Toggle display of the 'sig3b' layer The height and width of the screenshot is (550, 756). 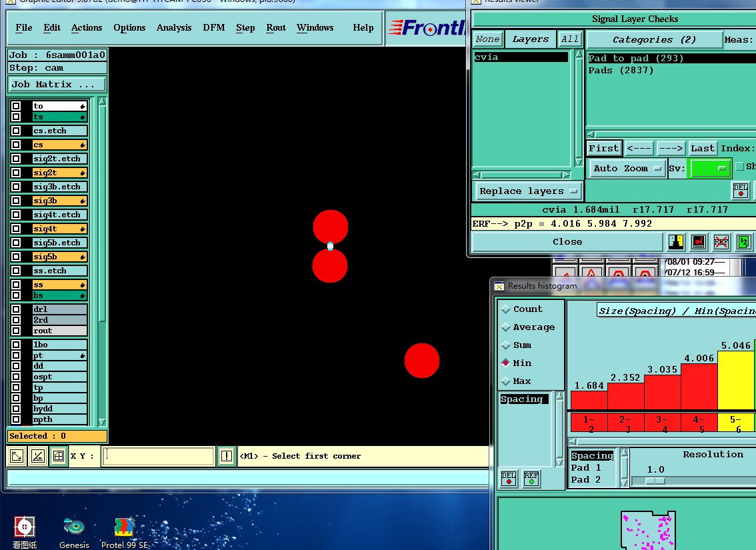[16, 201]
